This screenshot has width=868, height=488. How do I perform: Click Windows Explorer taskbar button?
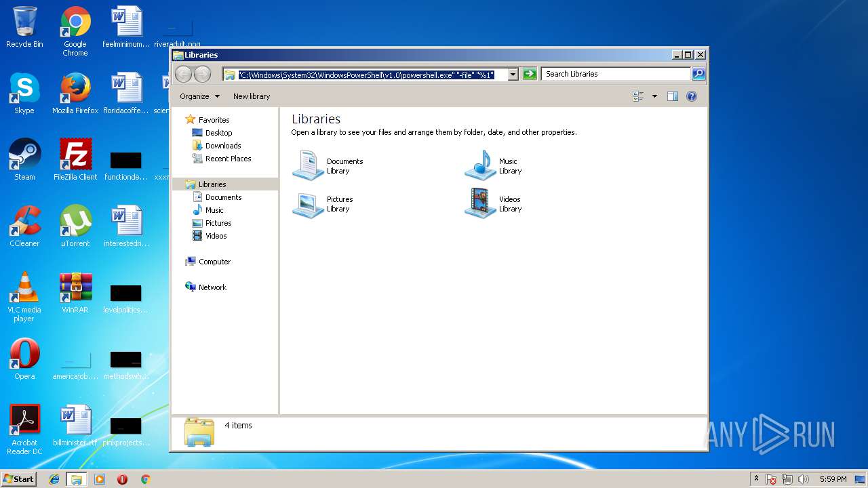(x=77, y=479)
